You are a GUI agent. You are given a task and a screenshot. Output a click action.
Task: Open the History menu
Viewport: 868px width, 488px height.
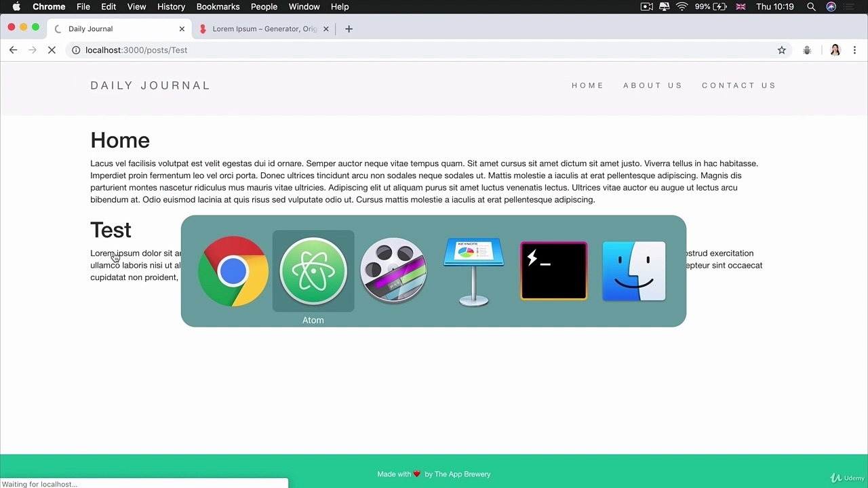(x=171, y=7)
